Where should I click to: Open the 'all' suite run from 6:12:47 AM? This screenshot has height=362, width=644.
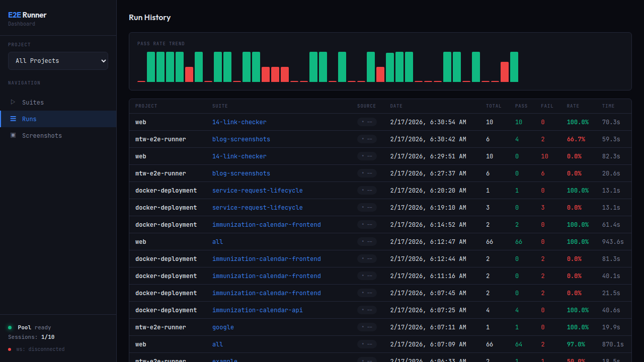point(217,242)
